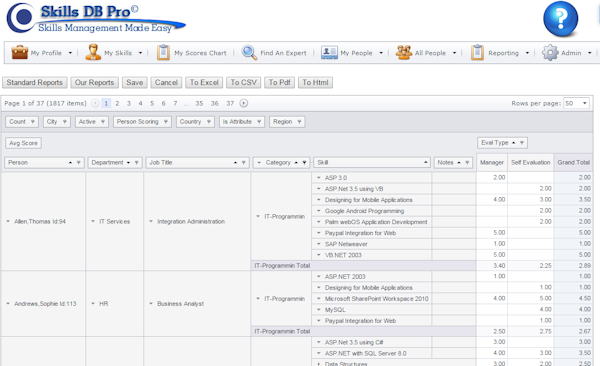Viewport: 600px width, 366px height.
Task: Sort by Skill column header
Action: (x=372, y=163)
